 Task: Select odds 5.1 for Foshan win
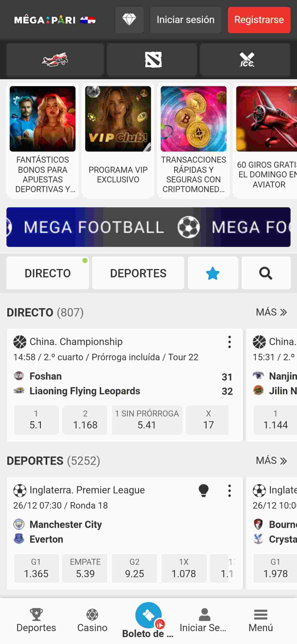click(36, 420)
